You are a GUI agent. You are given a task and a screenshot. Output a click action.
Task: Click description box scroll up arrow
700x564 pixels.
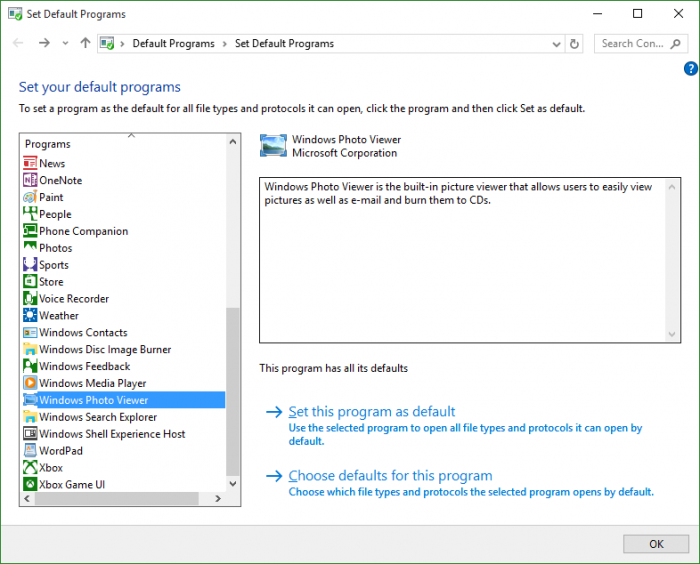[x=672, y=187]
